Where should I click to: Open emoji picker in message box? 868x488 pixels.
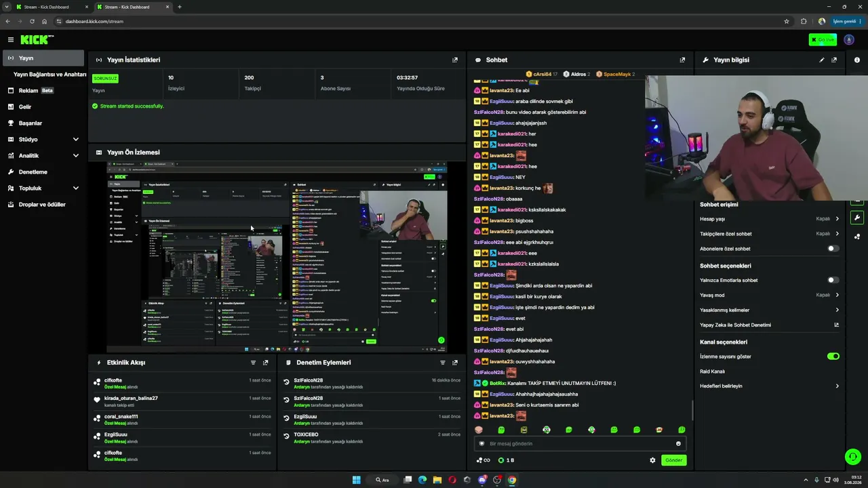click(x=678, y=444)
